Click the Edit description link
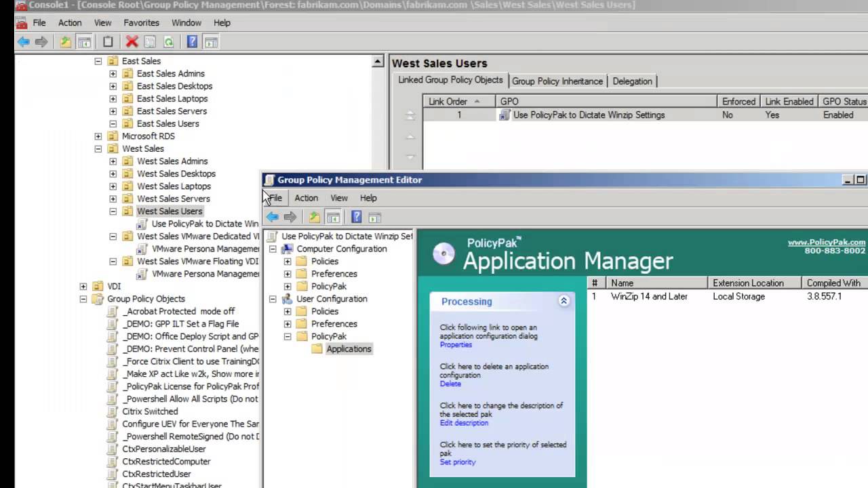The width and height of the screenshot is (868, 488). 464,423
